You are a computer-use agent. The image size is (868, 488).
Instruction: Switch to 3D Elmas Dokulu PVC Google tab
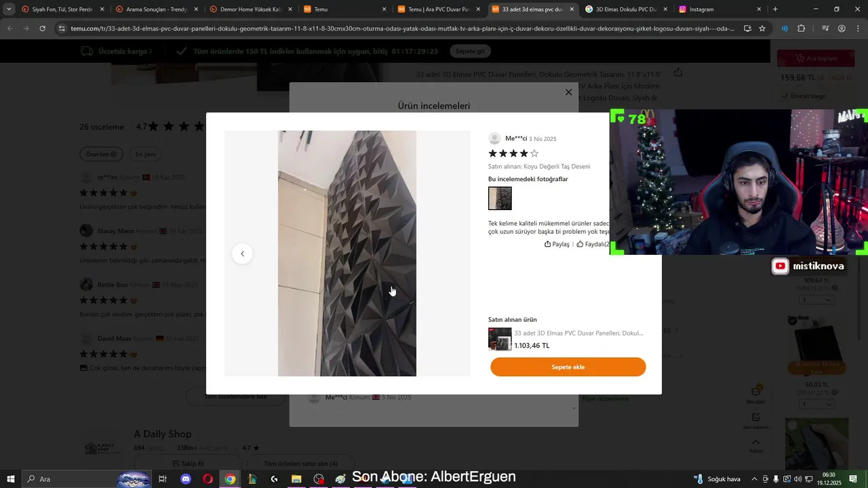tap(626, 9)
